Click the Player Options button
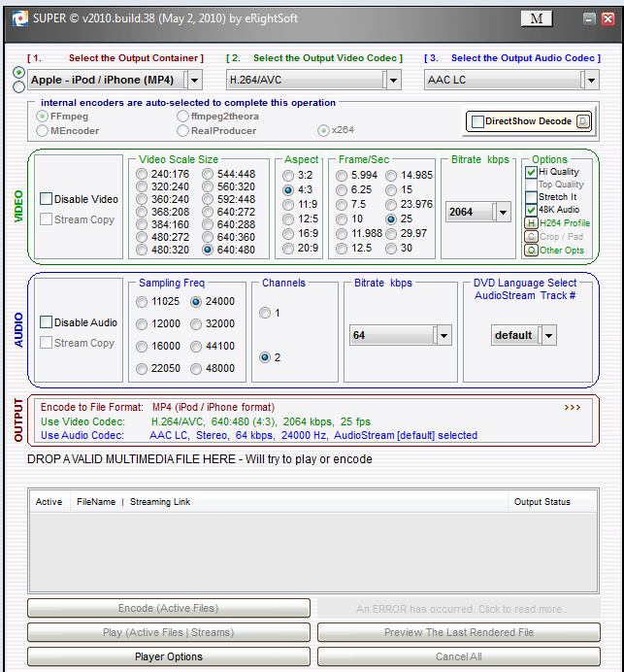Screen dimensions: 624x672 169,656
